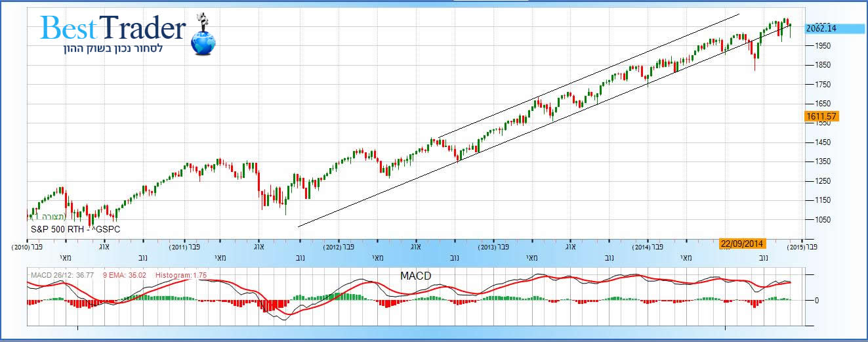Click the S&P 500 RTH - ^GSPC symbol label
This screenshot has width=868, height=342.
(75, 229)
